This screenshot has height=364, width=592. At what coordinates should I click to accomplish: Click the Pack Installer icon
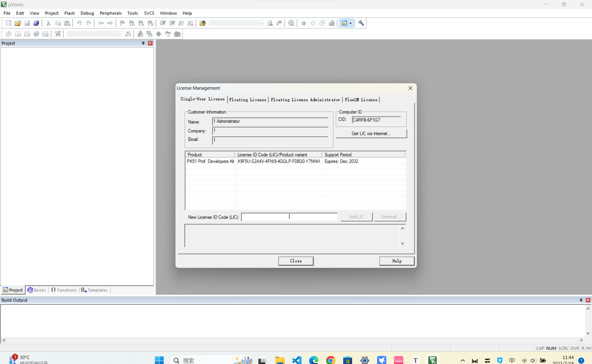pyautogui.click(x=177, y=34)
